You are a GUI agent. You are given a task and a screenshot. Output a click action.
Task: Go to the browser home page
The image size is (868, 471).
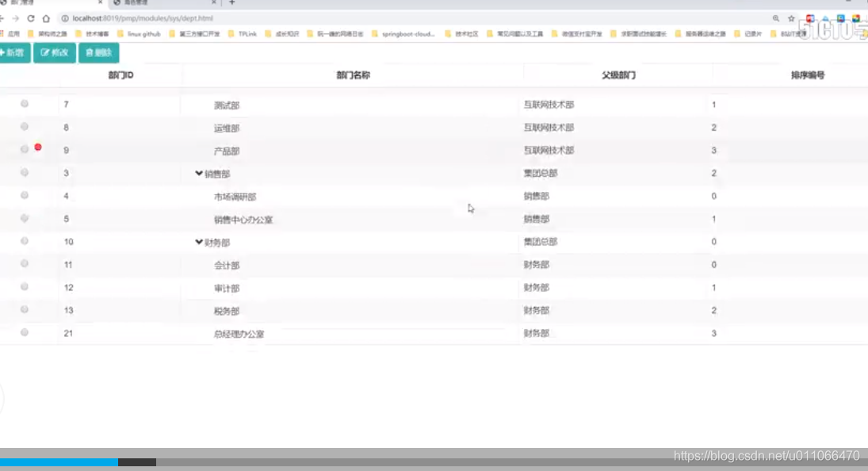(x=46, y=18)
